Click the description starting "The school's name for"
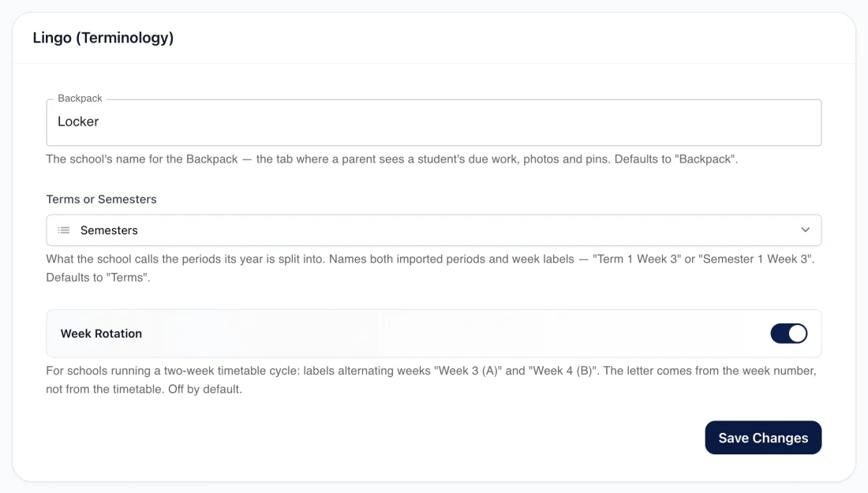The height and width of the screenshot is (493, 868). coord(392,159)
